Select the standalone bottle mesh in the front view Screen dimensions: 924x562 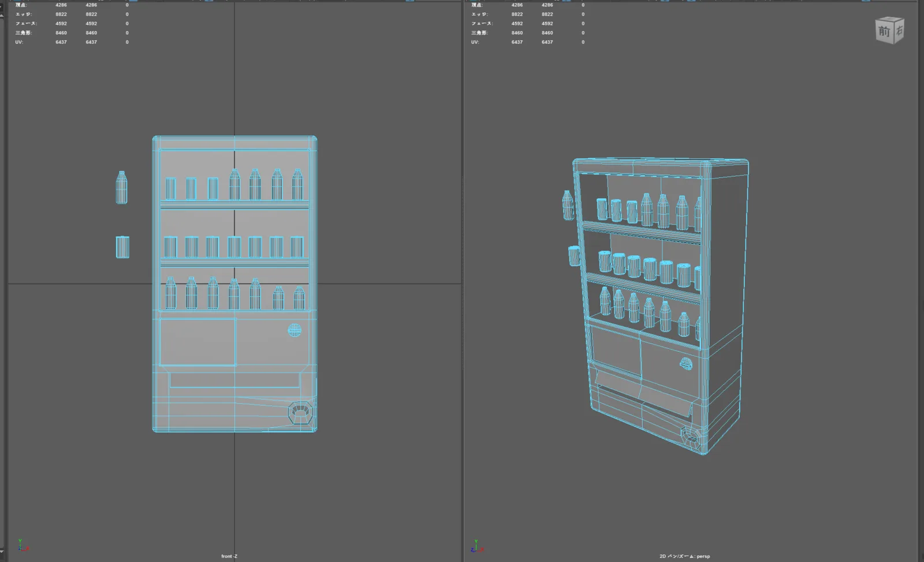121,187
